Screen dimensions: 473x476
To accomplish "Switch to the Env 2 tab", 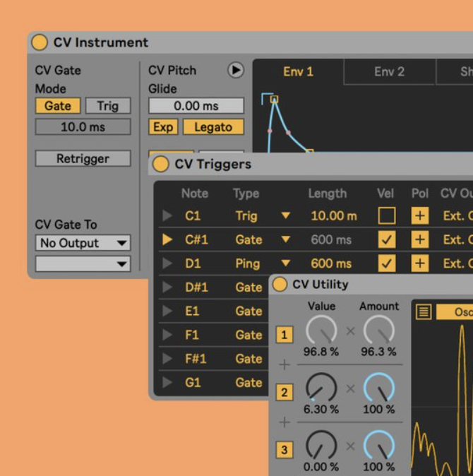I will (x=389, y=71).
